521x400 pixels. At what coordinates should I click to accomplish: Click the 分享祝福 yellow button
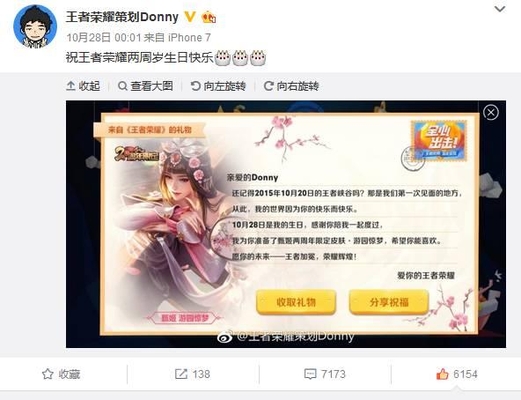[x=389, y=302]
